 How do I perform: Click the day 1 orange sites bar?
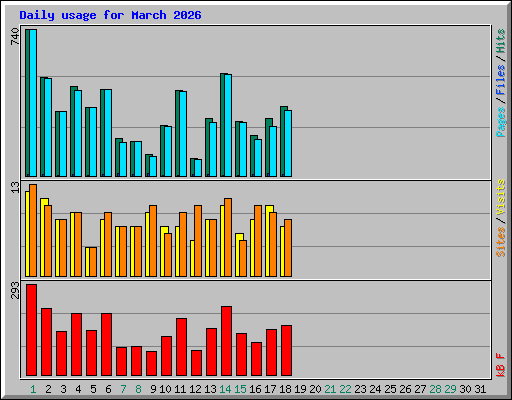point(33,231)
